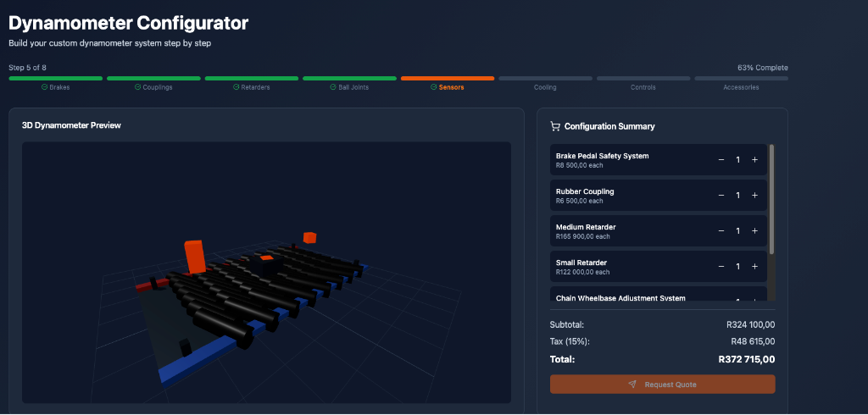Click the checkmark icon beside Couplings
Screen dimensions: 868x415
click(138, 87)
